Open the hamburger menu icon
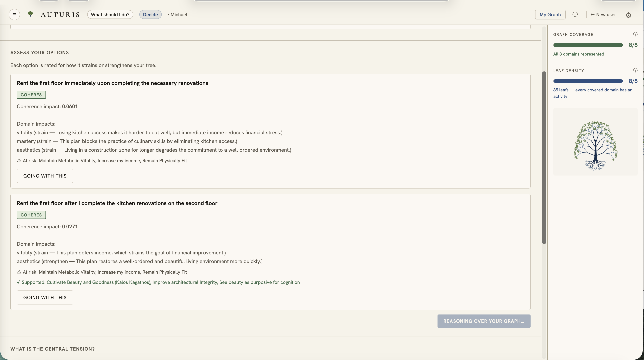644x360 pixels. tap(14, 15)
